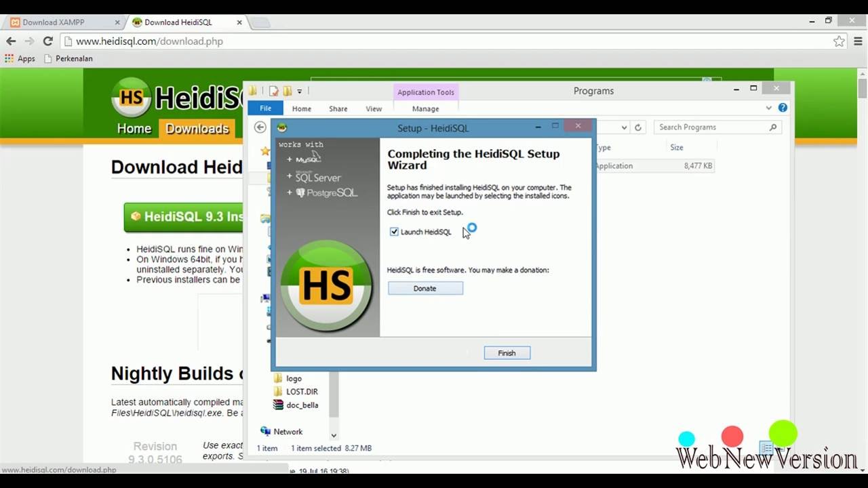Image resolution: width=868 pixels, height=488 pixels.
Task: Select the LOST.DIR folder in the navigation pane
Action: [302, 392]
